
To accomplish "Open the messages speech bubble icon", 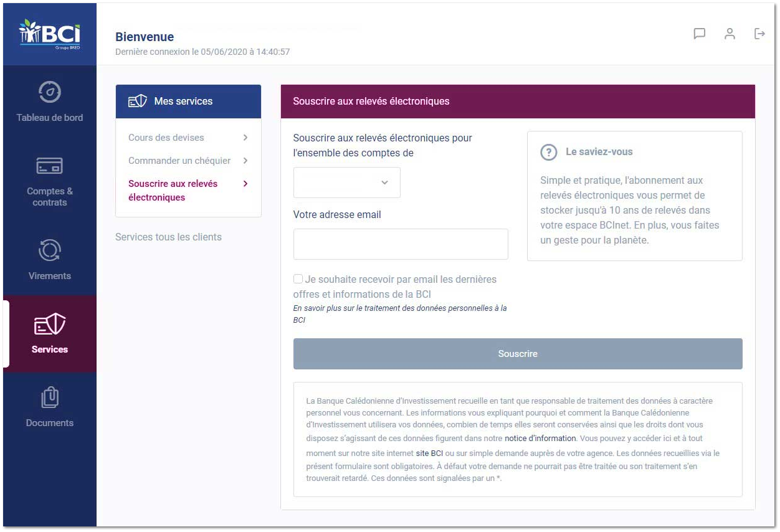I will (700, 34).
